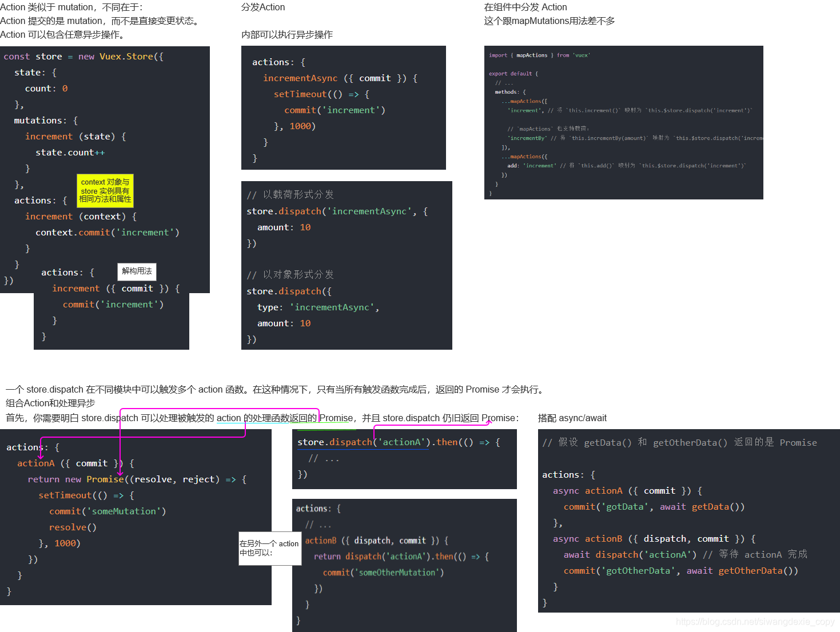Click 'return new Promise((resolve, reject) => {'
This screenshot has height=632, width=840.
pos(137,479)
